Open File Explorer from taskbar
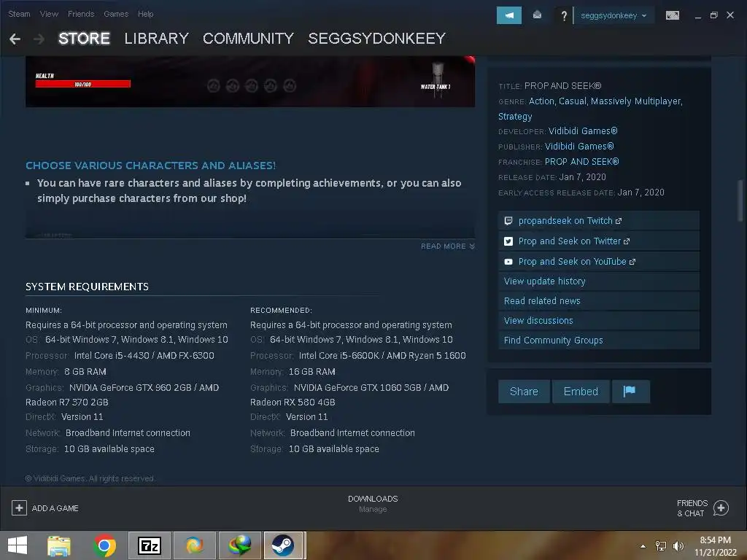The width and height of the screenshot is (747, 560). pos(59,545)
